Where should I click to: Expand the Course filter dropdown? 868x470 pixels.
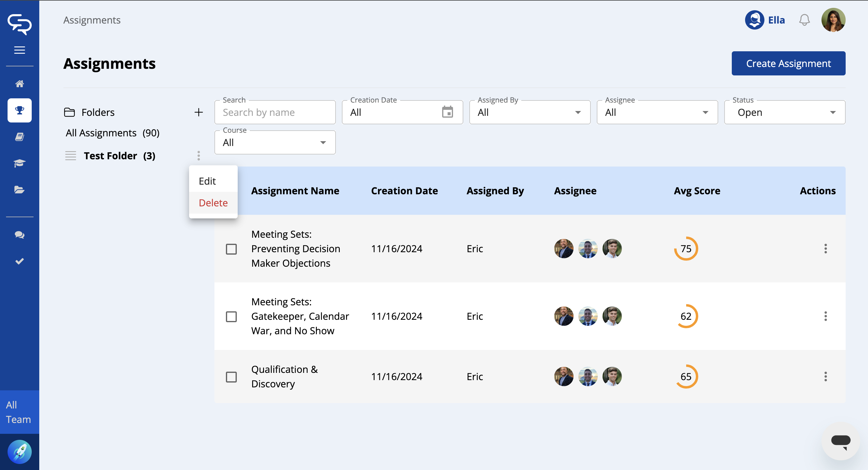[x=275, y=143]
